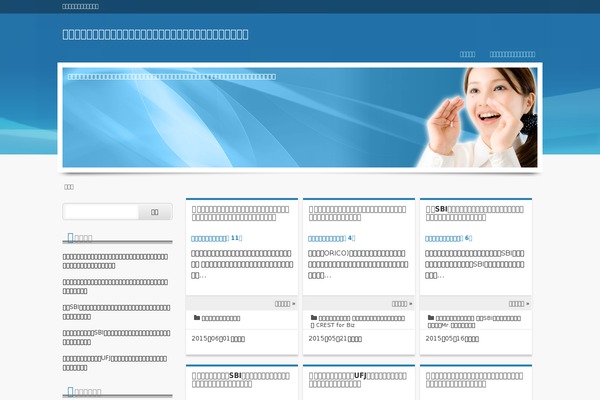Click the date 2015-05-16 on the third card
Screen dimensions: 600x400
pos(452,339)
